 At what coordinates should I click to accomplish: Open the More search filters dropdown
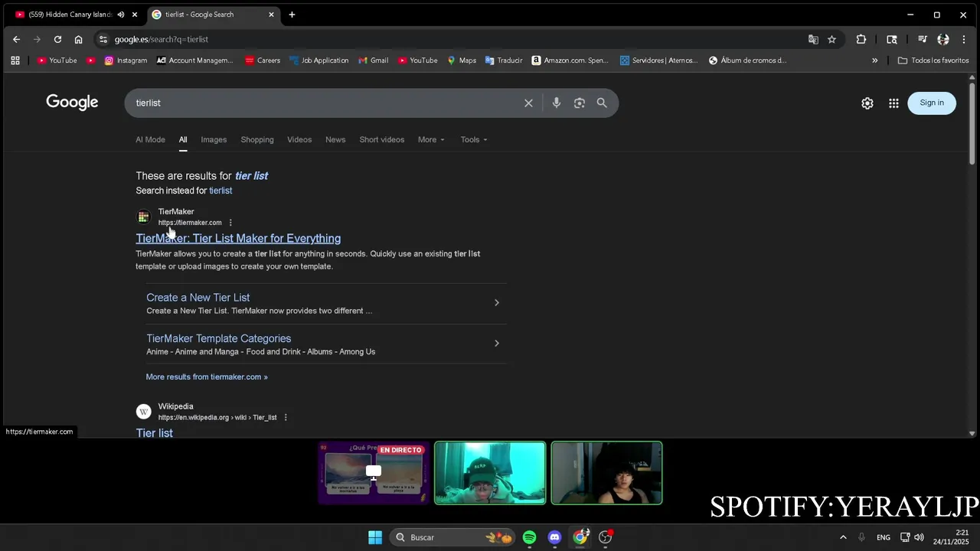coord(431,139)
